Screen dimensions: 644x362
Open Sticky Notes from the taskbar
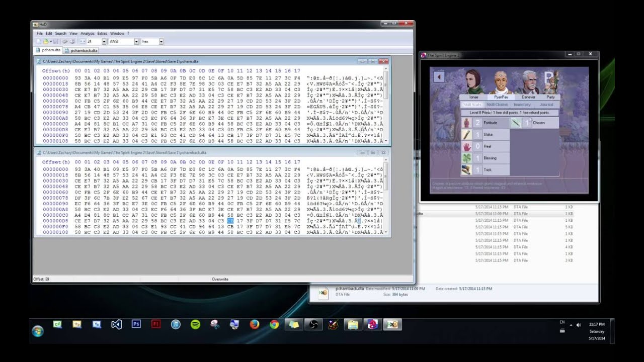click(294, 324)
